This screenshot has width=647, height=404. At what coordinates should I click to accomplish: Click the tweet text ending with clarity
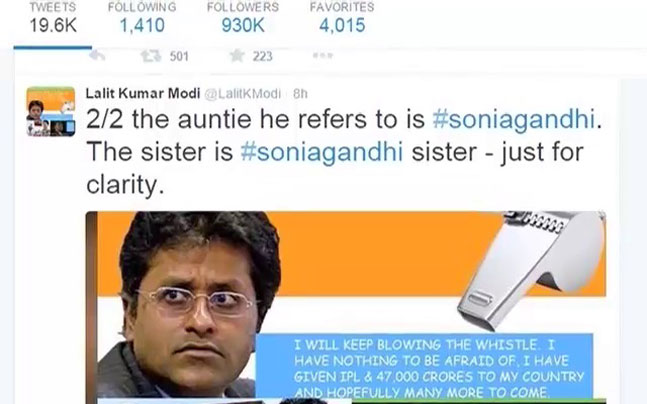344,152
